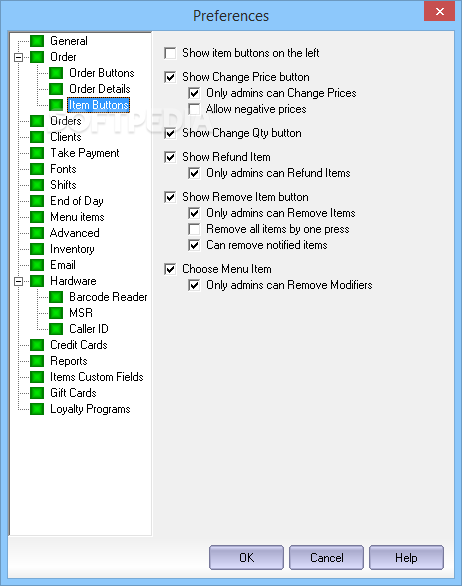Toggle the Show Refund Item checkbox
The image size is (462, 586).
[x=170, y=157]
